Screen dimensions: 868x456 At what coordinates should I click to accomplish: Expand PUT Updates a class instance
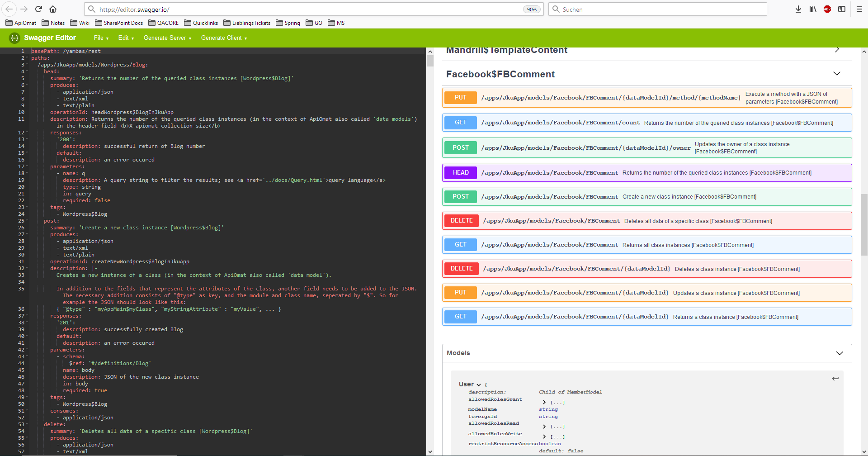[647, 293]
